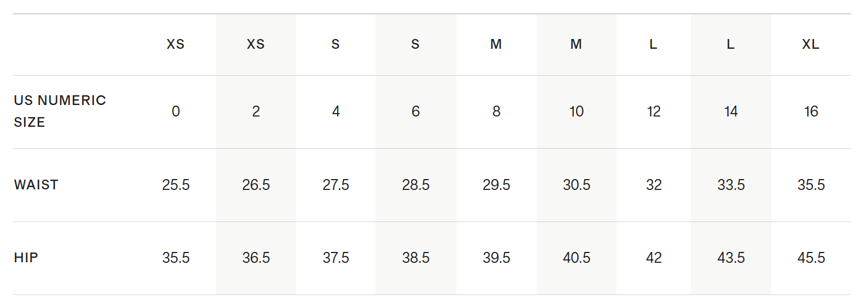Click the 25.5 waist measurement

point(175,185)
